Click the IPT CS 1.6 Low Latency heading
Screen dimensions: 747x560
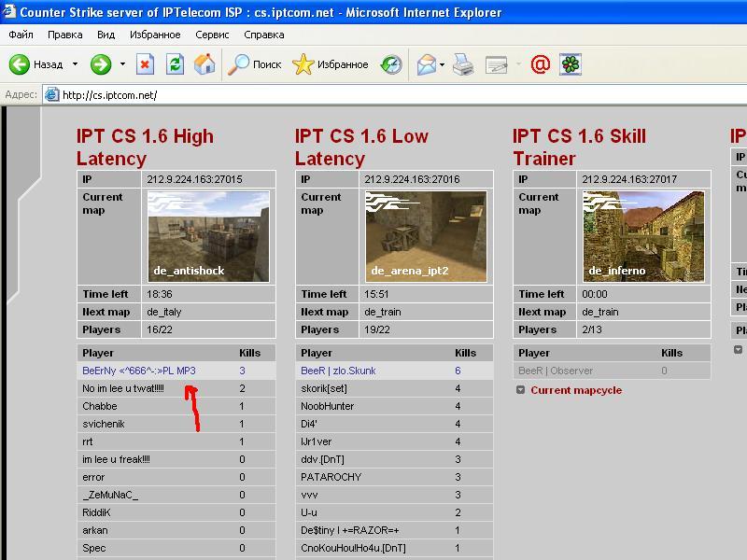(x=361, y=147)
